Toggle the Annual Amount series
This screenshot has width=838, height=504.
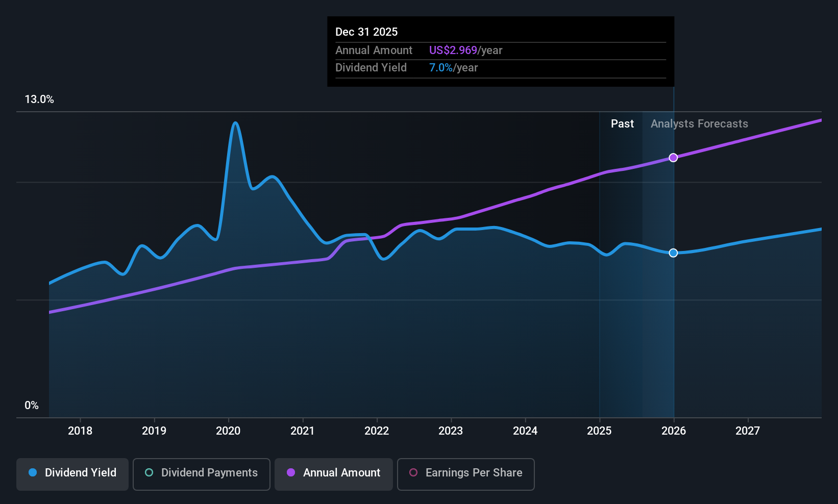coord(334,474)
